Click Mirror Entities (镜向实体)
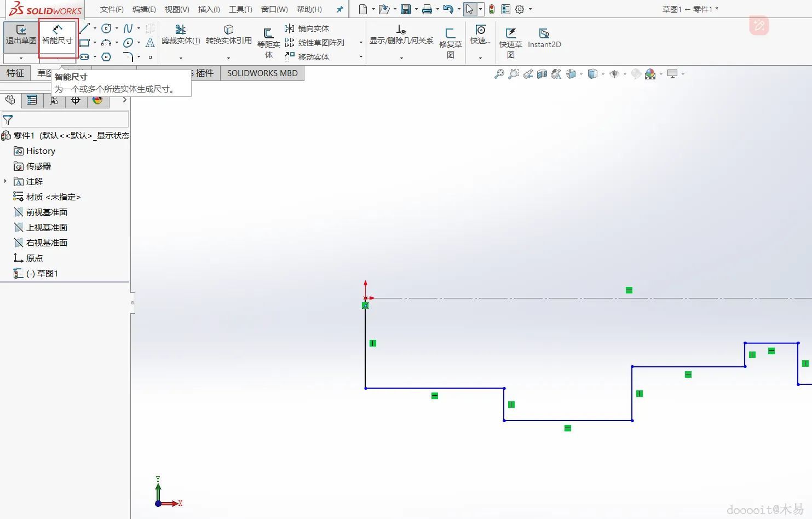812x519 pixels. click(x=307, y=28)
